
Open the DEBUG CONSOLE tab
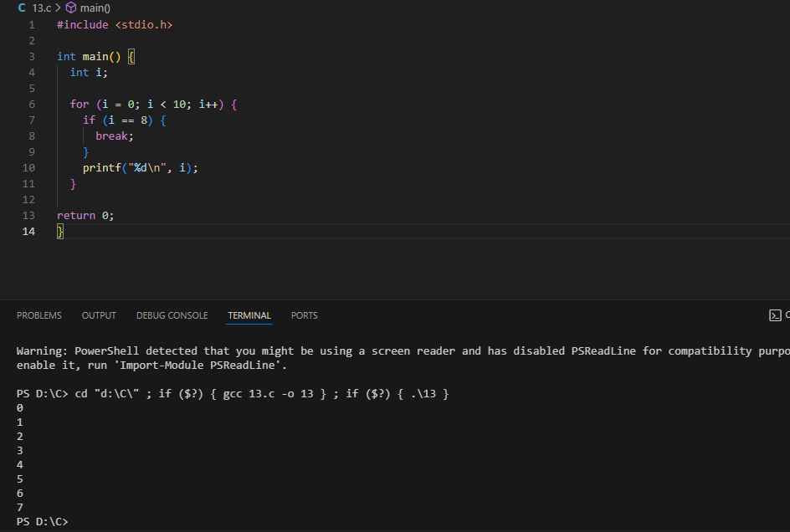[x=172, y=315]
